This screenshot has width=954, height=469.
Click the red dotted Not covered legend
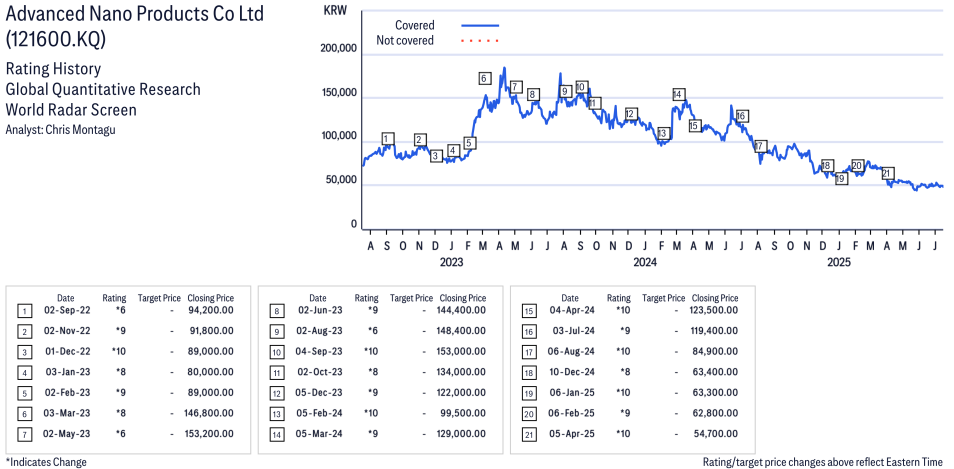(x=480, y=41)
